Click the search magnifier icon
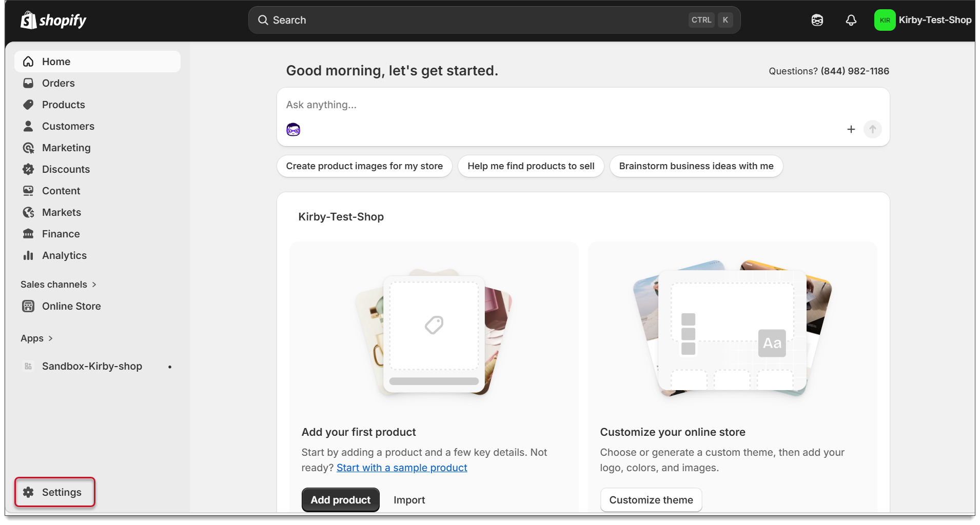 [x=263, y=20]
